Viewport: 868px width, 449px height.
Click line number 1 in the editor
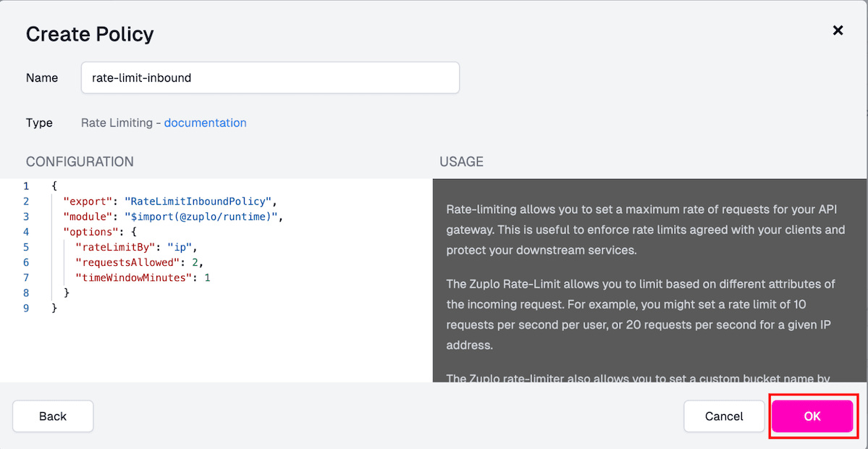26,186
